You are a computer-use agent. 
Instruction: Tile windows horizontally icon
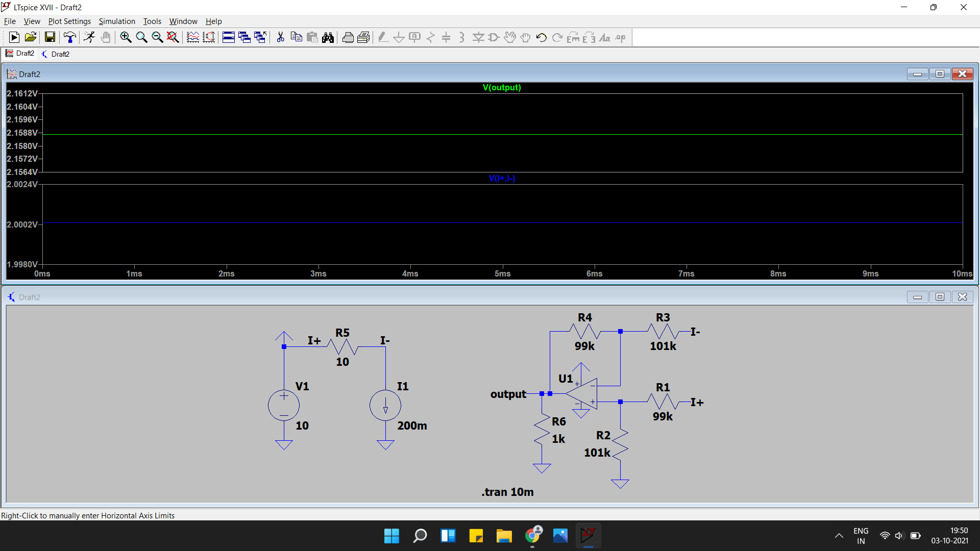229,37
